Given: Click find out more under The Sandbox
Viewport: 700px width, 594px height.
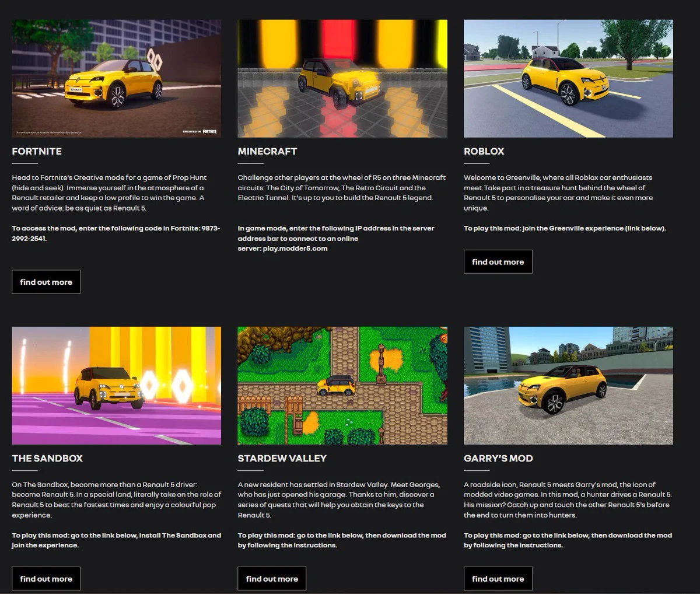Looking at the screenshot, I should pos(46,579).
